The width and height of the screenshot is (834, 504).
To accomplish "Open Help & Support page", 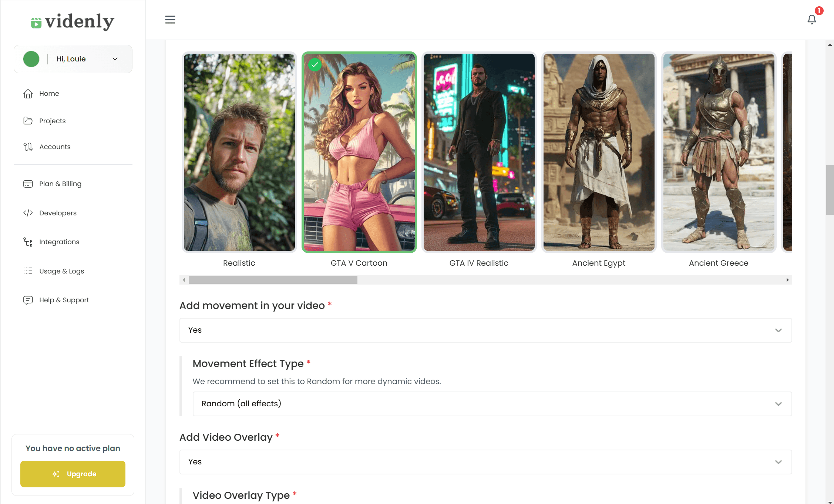I will point(64,300).
